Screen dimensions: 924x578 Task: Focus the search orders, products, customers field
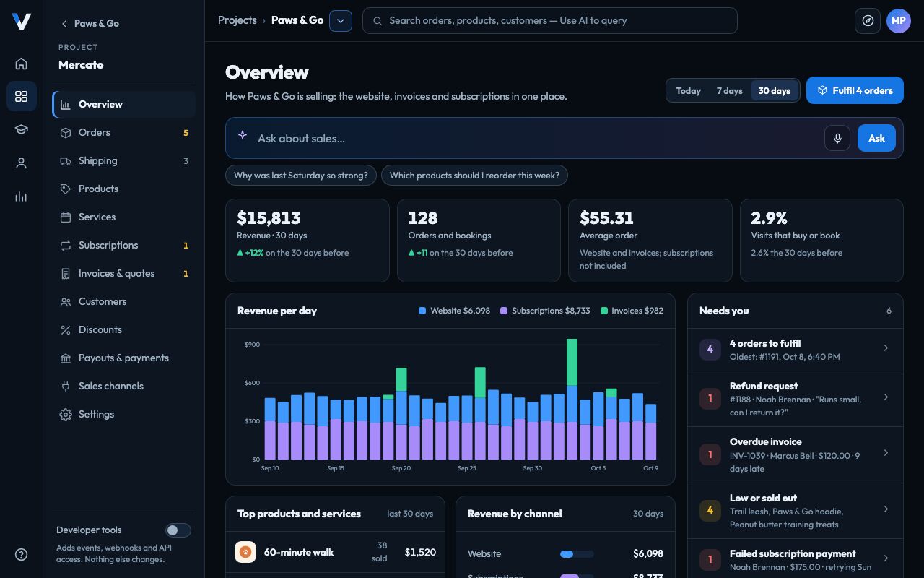[x=550, y=21]
